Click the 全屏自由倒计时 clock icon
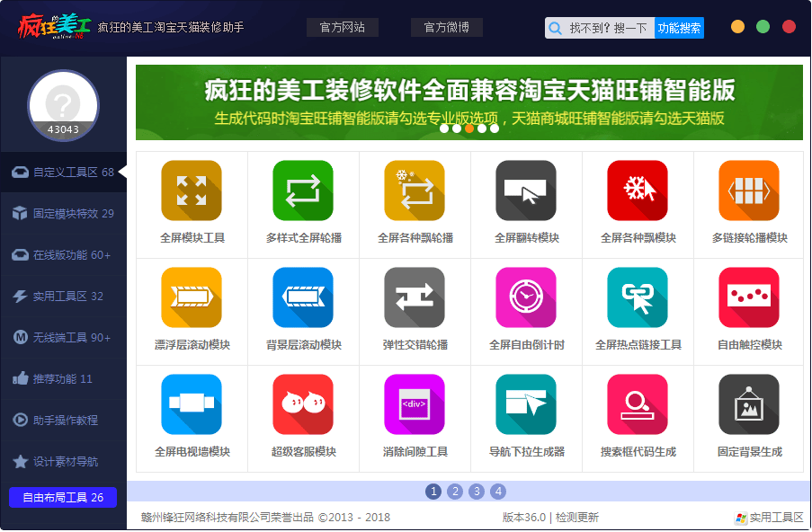This screenshot has height=532, width=812. coord(526,297)
